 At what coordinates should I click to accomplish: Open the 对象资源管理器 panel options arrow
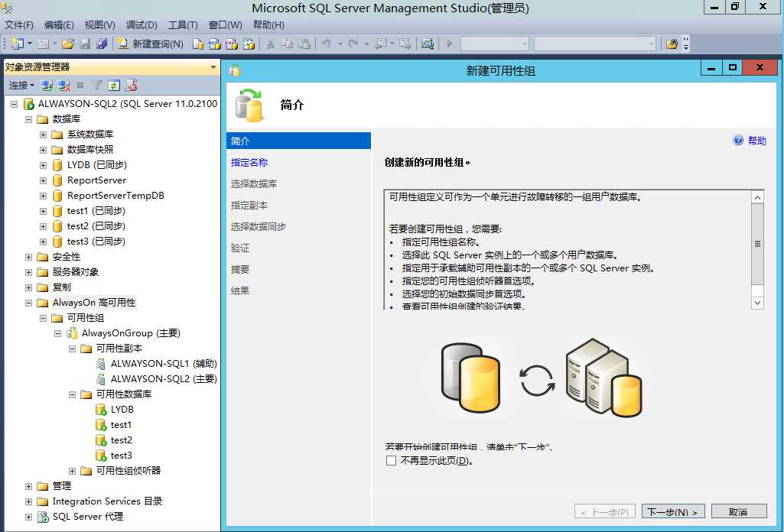tap(213, 67)
